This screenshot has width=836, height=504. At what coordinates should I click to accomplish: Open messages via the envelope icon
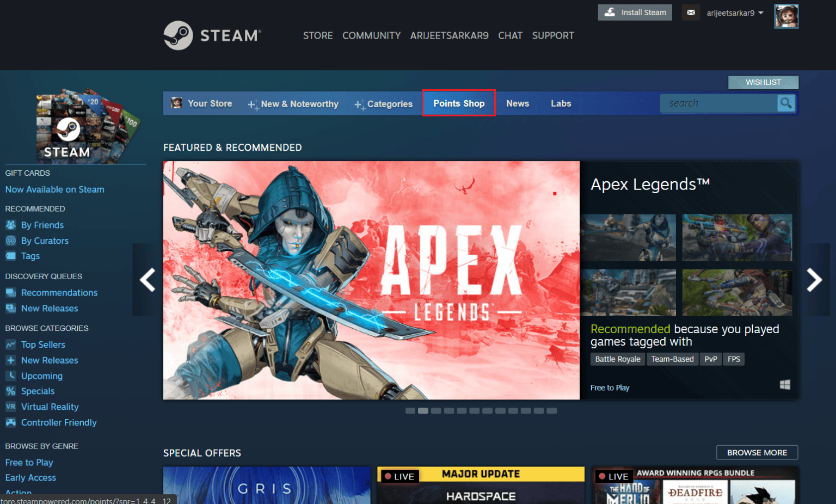pyautogui.click(x=691, y=12)
